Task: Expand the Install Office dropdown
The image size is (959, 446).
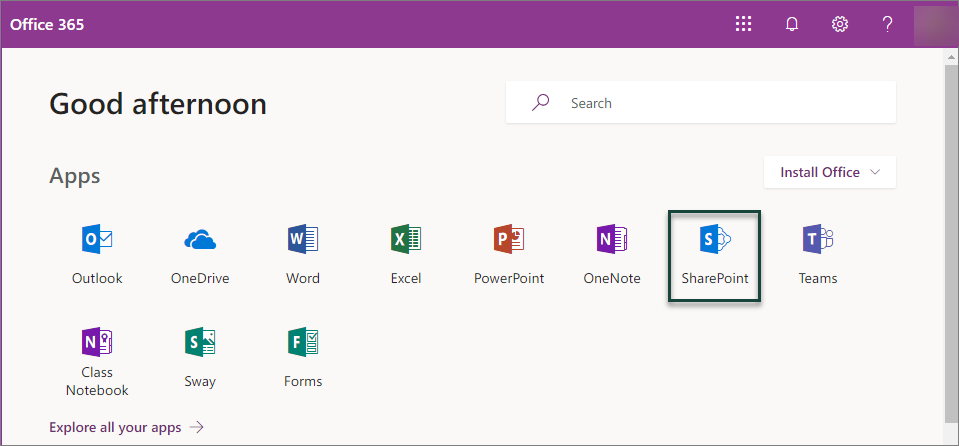Action: click(829, 172)
